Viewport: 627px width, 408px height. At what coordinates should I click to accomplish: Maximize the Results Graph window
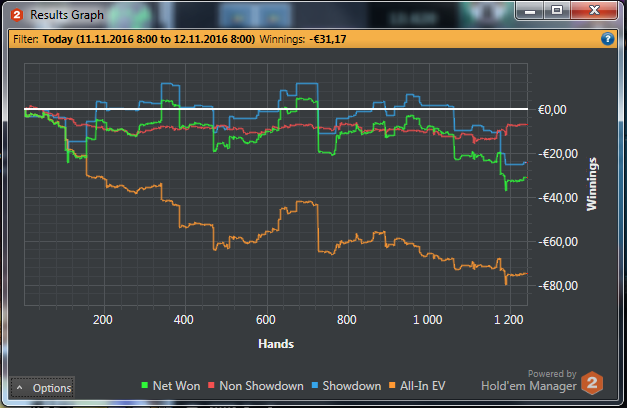(x=557, y=10)
